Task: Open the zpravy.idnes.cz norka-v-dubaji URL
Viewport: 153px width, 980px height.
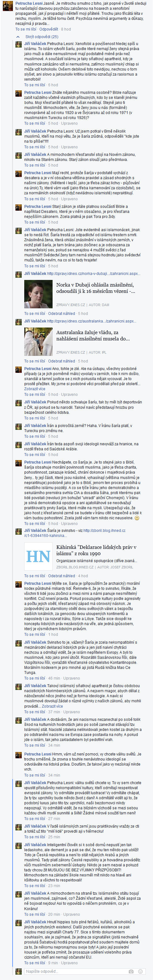Action: coord(93,274)
